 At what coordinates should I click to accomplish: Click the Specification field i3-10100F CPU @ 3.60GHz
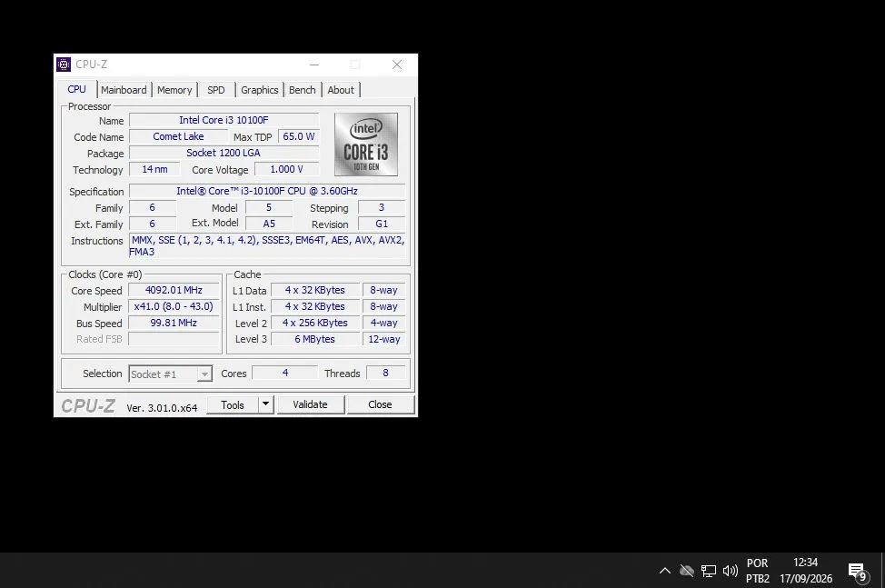pos(267,191)
